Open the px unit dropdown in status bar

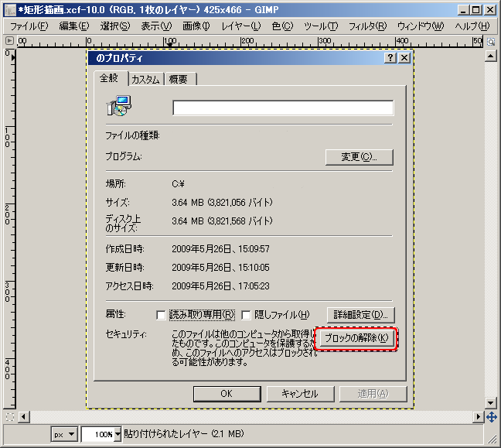point(64,434)
